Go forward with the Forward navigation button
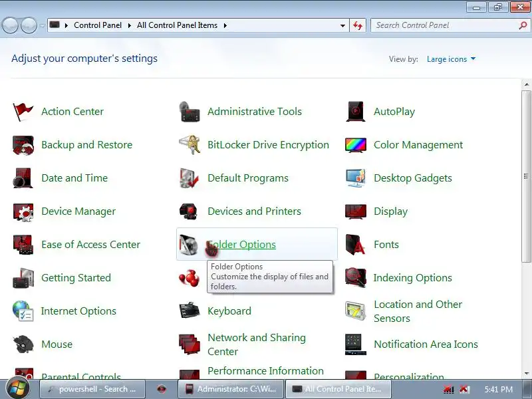532x399 pixels. point(29,25)
